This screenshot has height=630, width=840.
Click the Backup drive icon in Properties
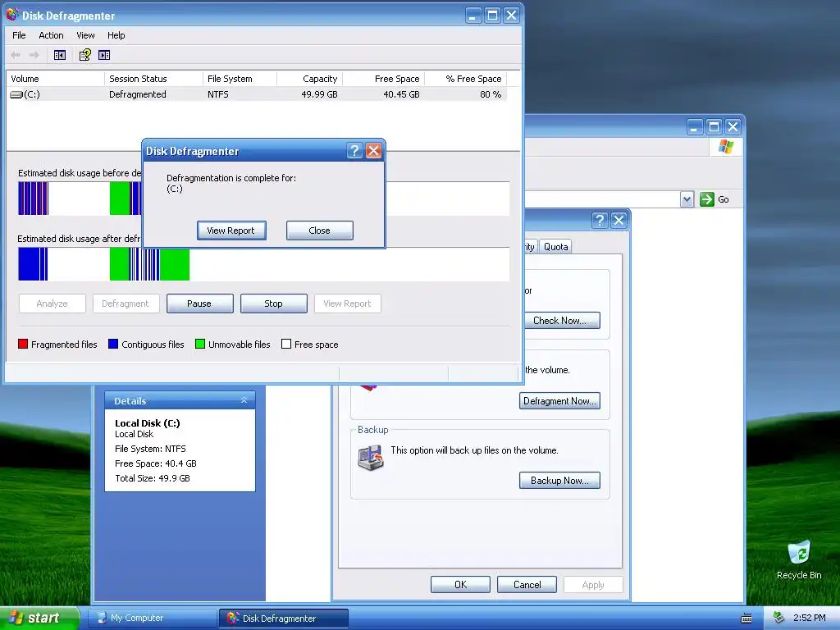tap(371, 459)
